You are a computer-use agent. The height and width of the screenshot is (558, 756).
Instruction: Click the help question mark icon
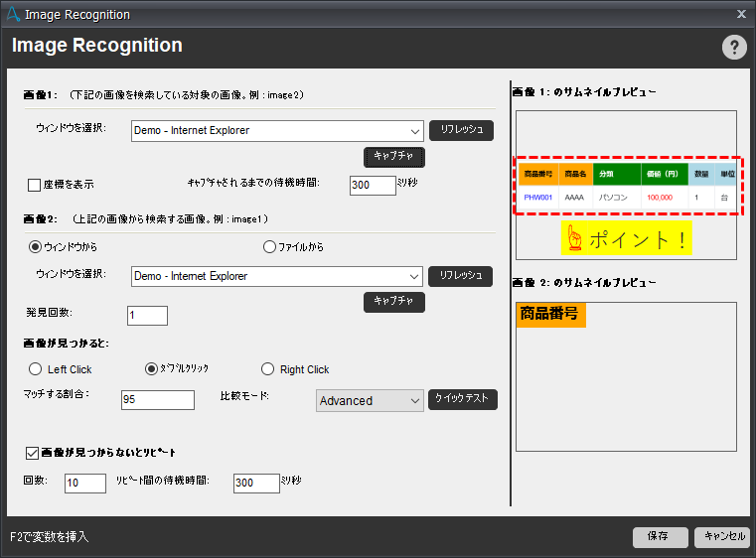click(x=734, y=48)
